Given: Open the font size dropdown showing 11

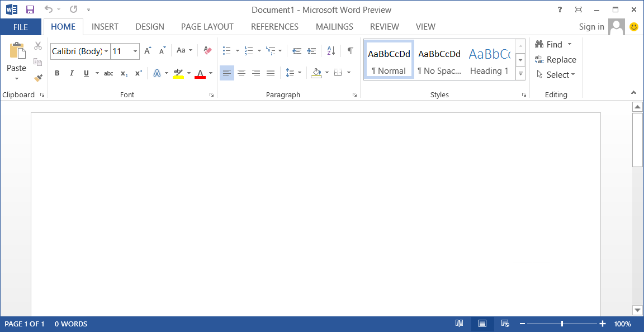Looking at the screenshot, I should click(x=135, y=51).
